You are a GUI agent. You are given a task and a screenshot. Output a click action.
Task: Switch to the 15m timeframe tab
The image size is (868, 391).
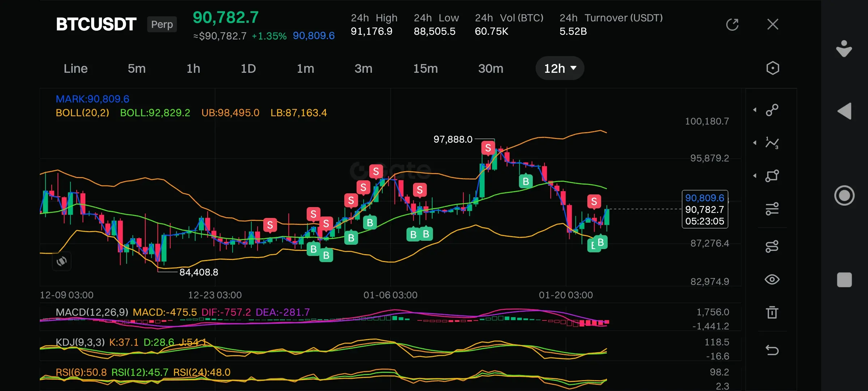click(x=425, y=68)
